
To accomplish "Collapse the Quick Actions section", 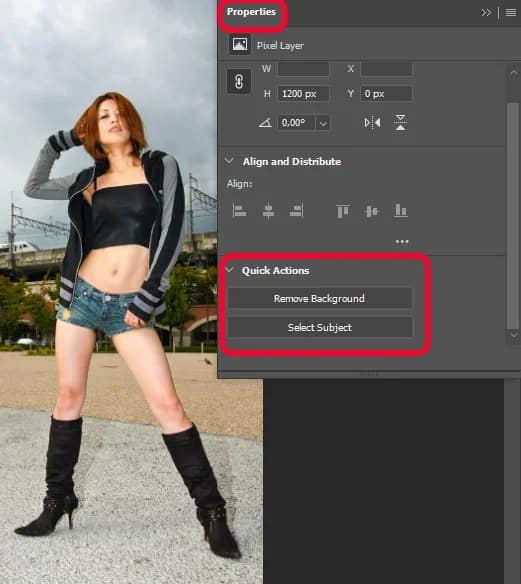I will click(229, 270).
